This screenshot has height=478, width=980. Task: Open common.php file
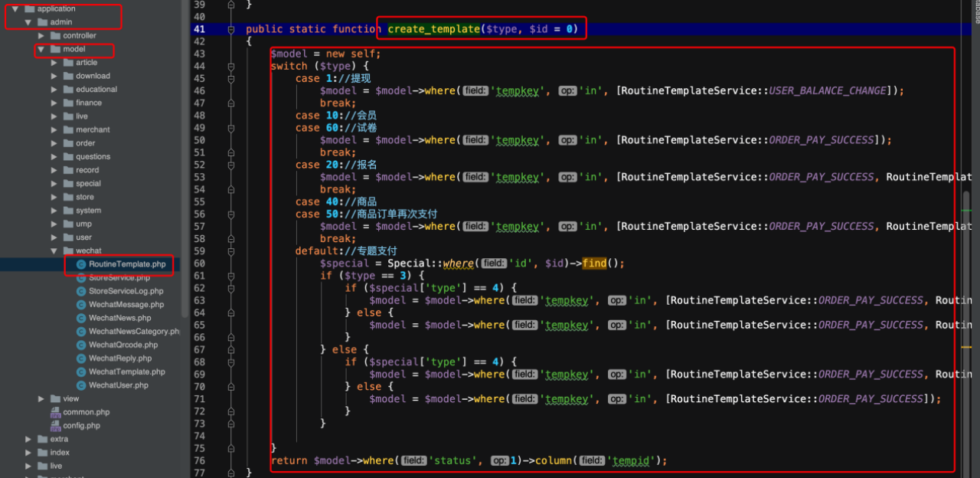pos(87,412)
